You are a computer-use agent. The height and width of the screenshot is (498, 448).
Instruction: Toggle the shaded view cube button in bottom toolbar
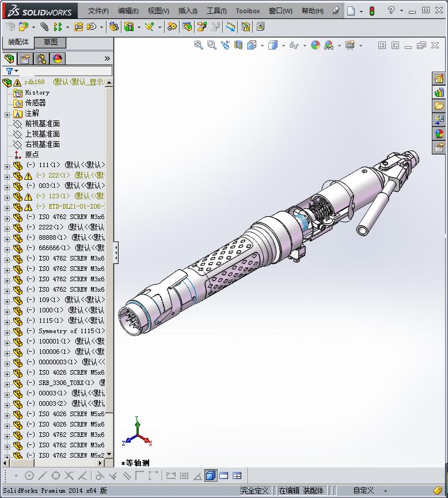211,476
